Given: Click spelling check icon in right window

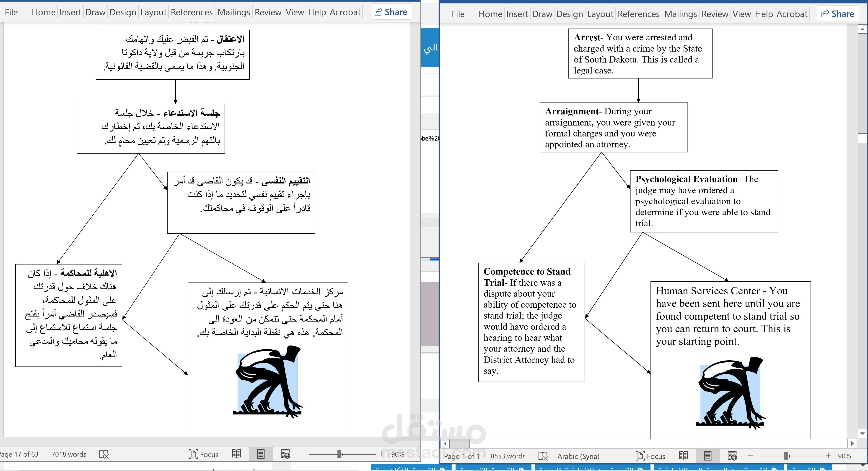Looking at the screenshot, I should pos(543,456).
